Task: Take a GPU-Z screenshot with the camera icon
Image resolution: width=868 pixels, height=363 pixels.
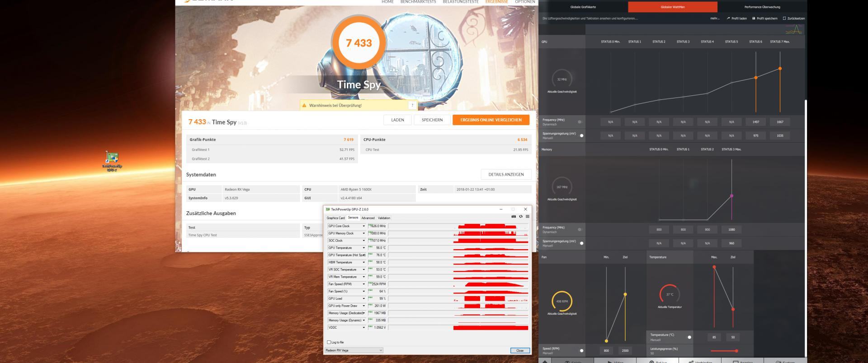Action: coord(514,217)
